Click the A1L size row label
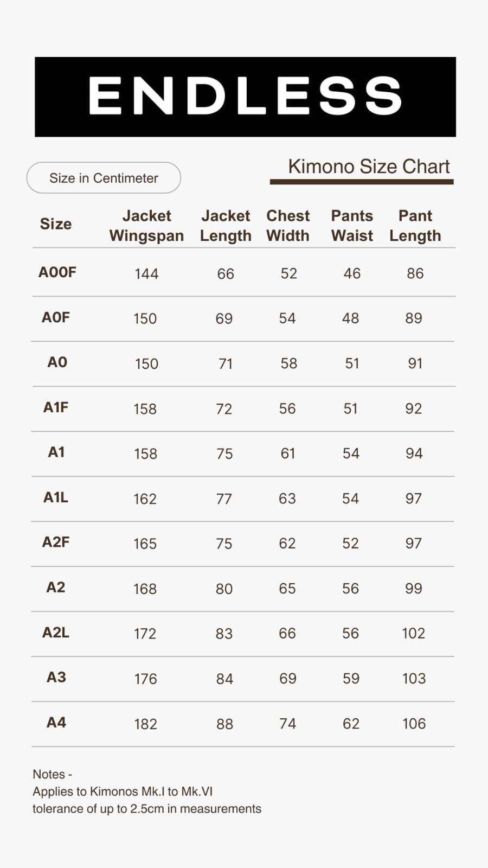488x868 pixels. [x=56, y=497]
